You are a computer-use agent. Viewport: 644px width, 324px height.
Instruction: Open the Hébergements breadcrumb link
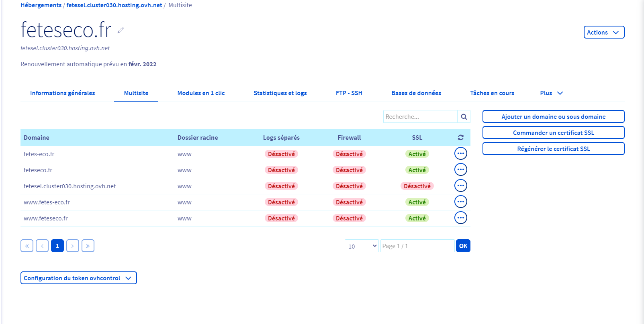pos(41,5)
